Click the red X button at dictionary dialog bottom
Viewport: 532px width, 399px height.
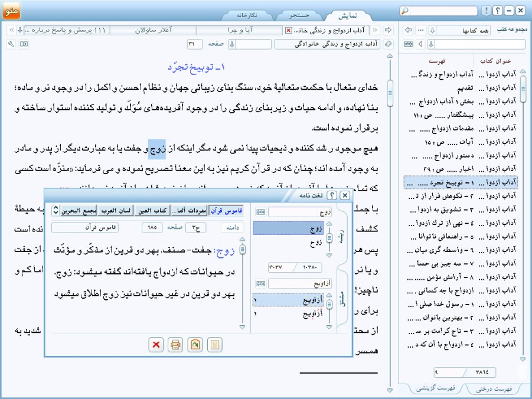[156, 345]
